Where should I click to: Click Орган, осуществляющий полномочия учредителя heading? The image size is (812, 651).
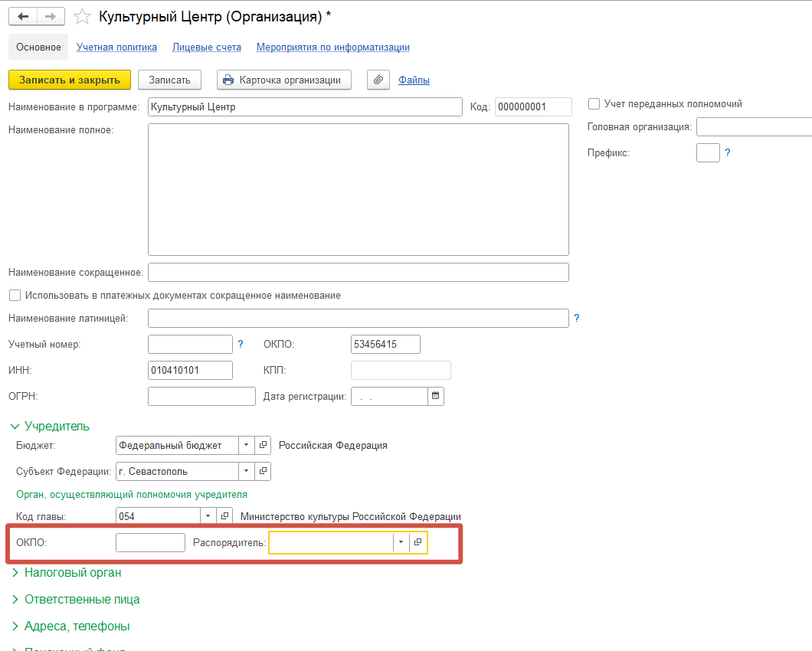point(132,495)
